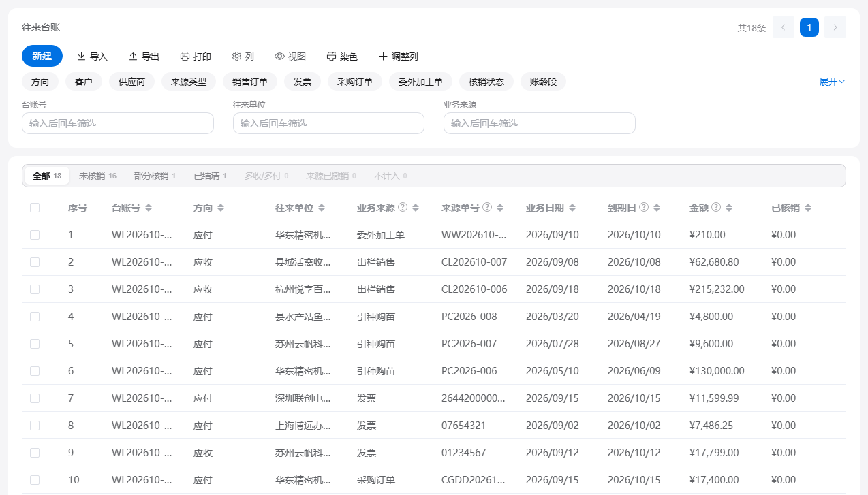Click the help icon beside 来源单号 header
868x495 pixels.
[487, 207]
